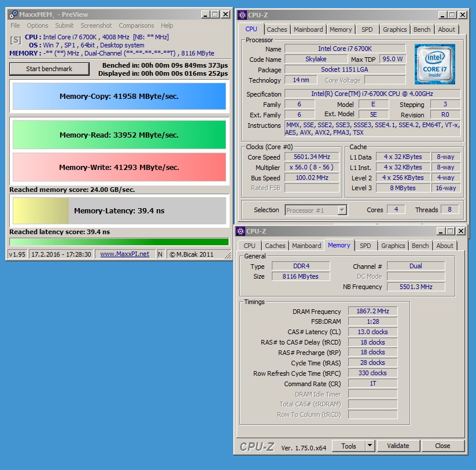
Task: Click the Technology value 14 nm
Action: coord(301,80)
